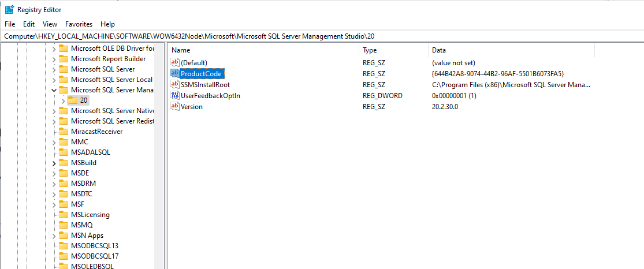
Task: Click the Microsoft Report Builder folder icon
Action: point(64,59)
